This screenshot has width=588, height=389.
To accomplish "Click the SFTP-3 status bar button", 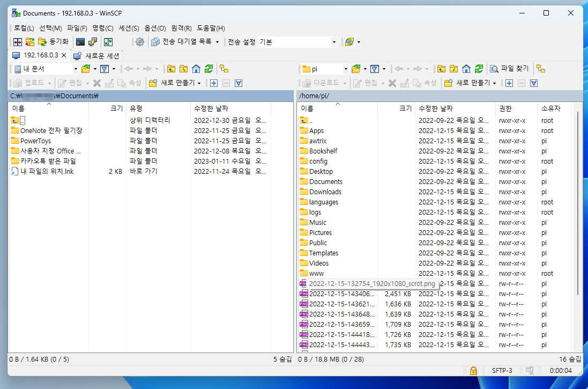I will 501,370.
